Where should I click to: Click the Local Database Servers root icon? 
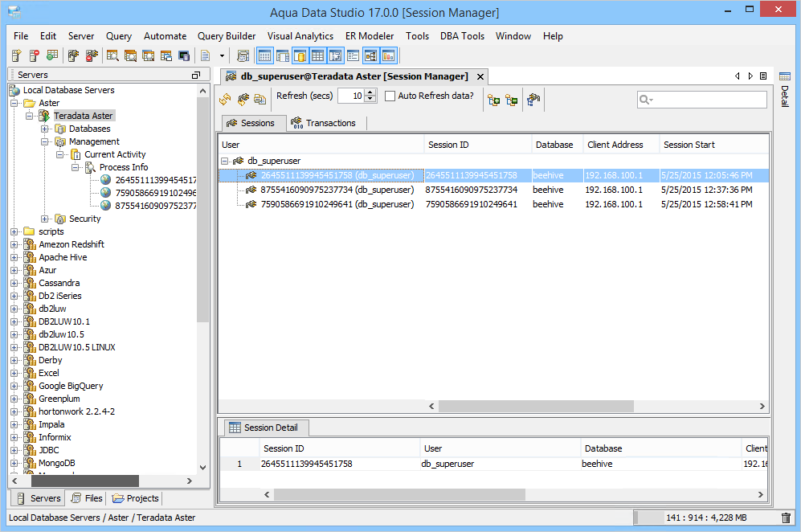[x=14, y=91]
